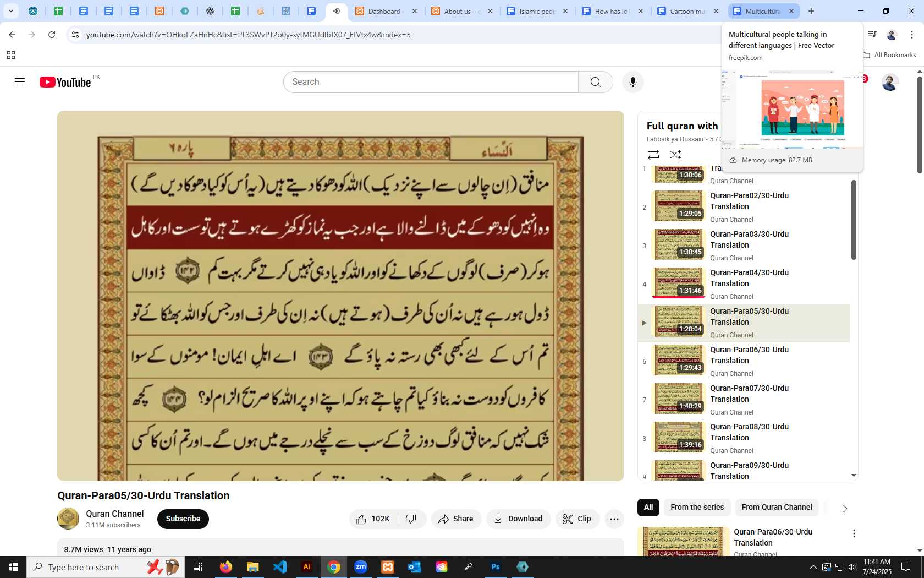The height and width of the screenshot is (578, 924).
Task: Create a Clip of the video
Action: (577, 519)
